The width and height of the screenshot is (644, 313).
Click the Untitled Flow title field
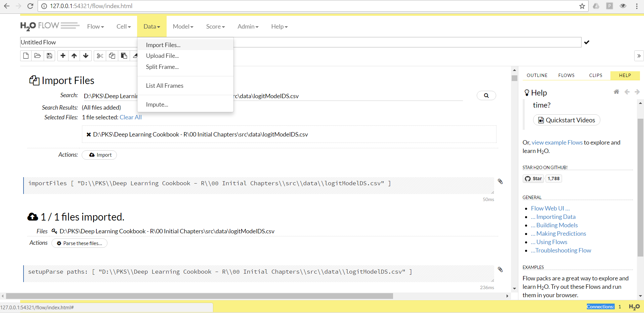tap(301, 42)
